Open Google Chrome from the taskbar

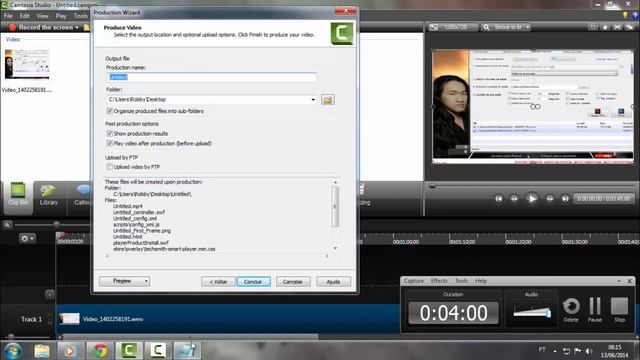tap(100, 351)
